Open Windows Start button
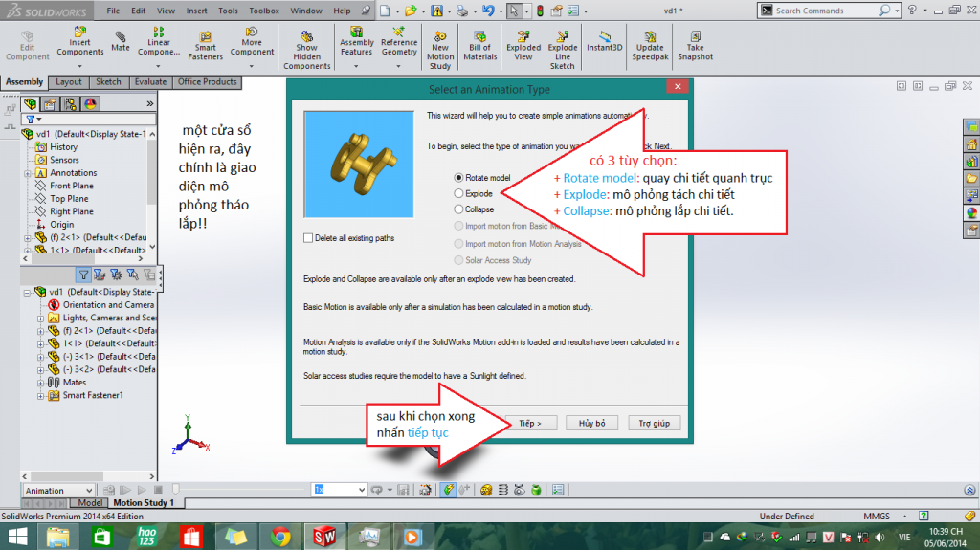Viewport: 980px width, 550px height. [x=17, y=537]
